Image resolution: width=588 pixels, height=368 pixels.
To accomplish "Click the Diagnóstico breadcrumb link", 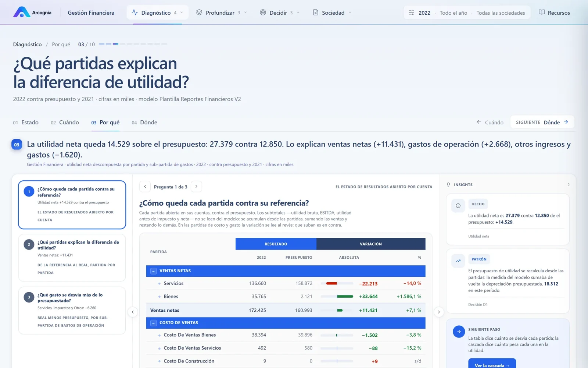I will click(x=28, y=45).
